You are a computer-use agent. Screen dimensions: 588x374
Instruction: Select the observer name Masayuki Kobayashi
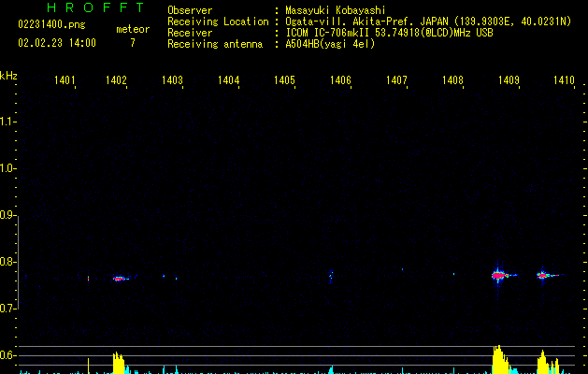[x=336, y=10]
